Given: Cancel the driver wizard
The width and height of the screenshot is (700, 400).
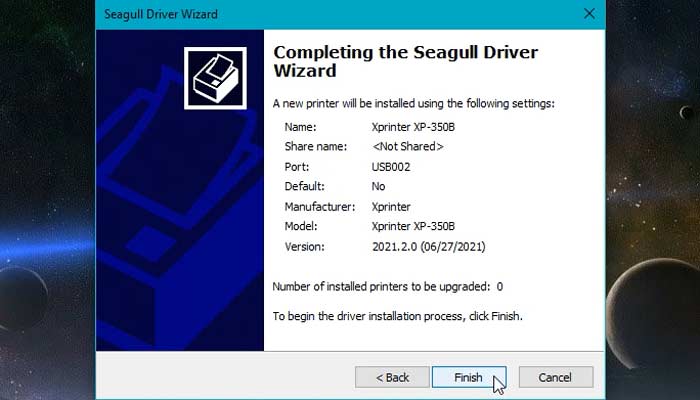Looking at the screenshot, I should tap(556, 377).
